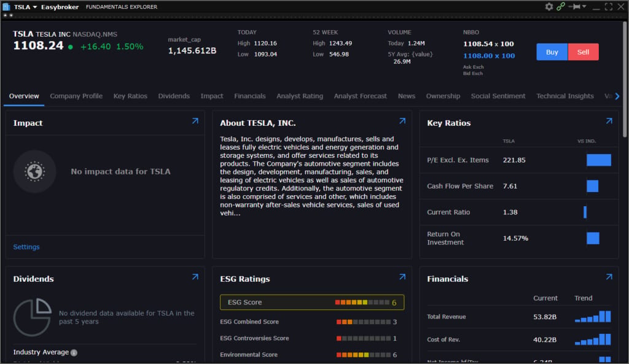Click the TSLA document icon in title bar
This screenshot has height=364, width=629.
pyautogui.click(x=6, y=7)
